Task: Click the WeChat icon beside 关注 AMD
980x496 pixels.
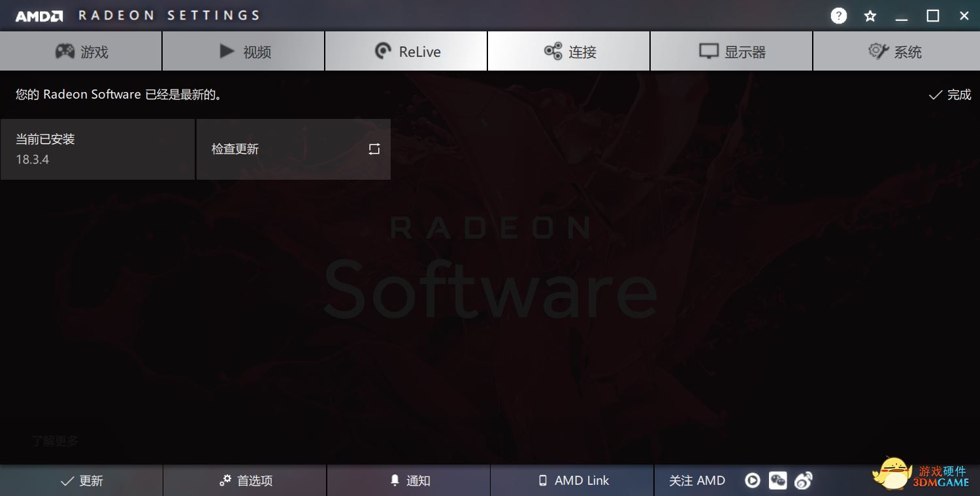Action: tap(777, 480)
